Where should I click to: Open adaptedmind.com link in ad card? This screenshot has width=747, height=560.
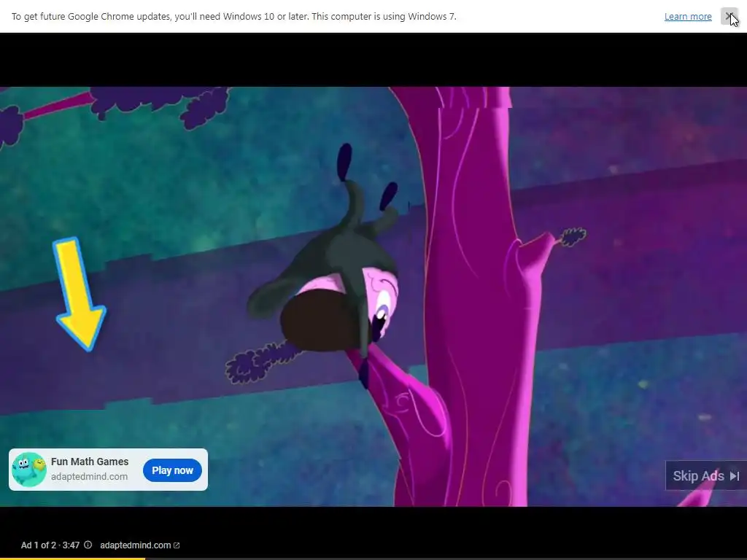coord(89,477)
